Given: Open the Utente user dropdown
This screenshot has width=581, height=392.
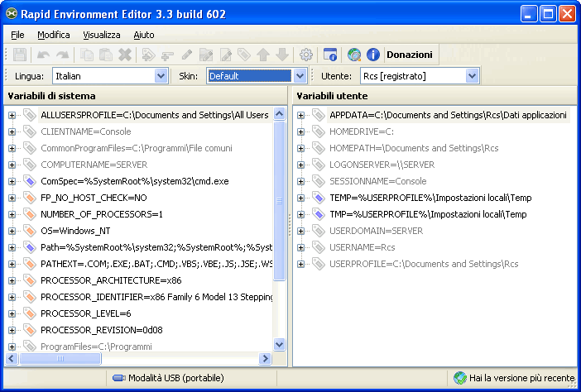Looking at the screenshot, I should [472, 76].
